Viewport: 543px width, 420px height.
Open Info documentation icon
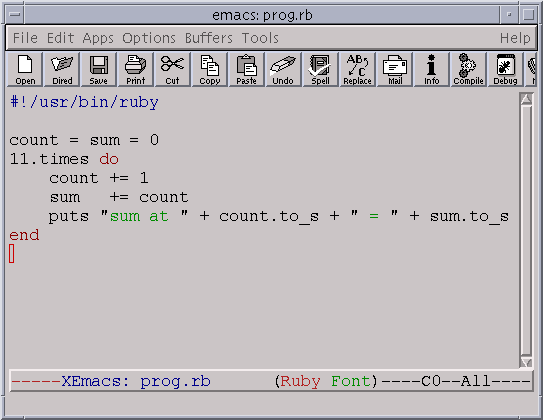pos(431,70)
